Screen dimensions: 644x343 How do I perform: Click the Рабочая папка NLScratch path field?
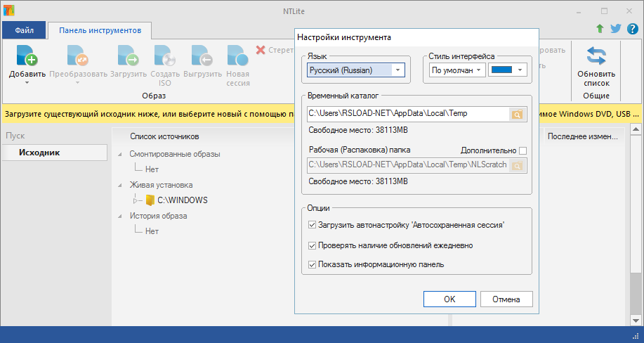click(x=408, y=165)
